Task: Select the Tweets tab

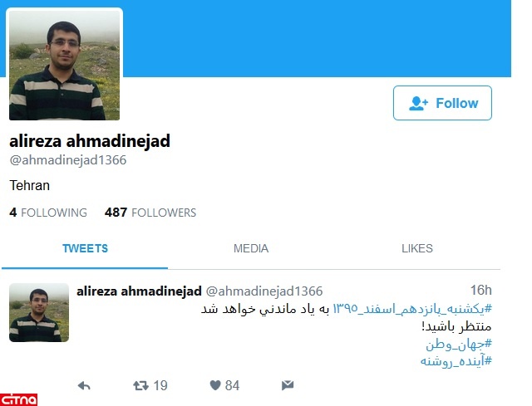Action: click(85, 248)
